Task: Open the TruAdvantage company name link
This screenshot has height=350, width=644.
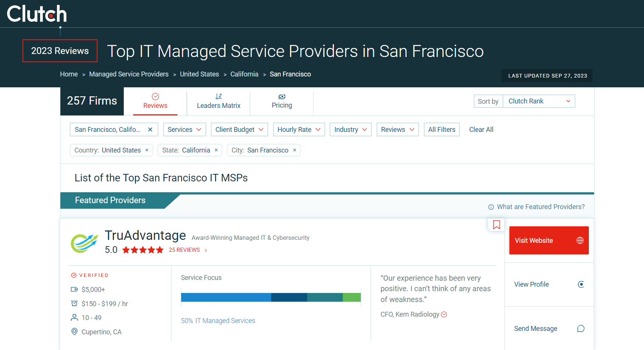Action: tap(145, 235)
